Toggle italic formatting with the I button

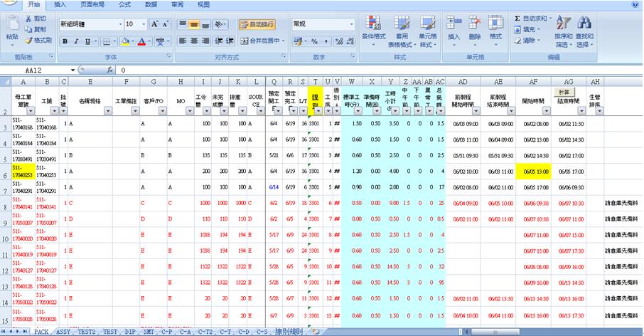(x=76, y=41)
